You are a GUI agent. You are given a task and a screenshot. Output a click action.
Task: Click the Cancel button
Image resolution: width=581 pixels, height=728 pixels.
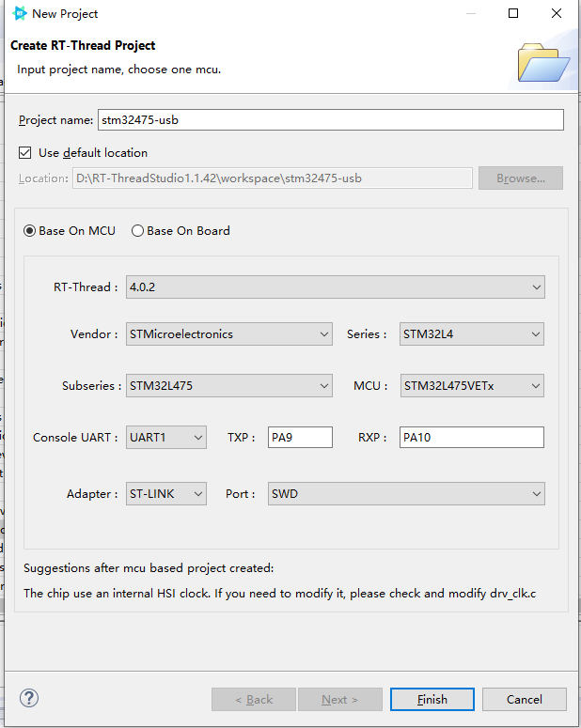[525, 699]
